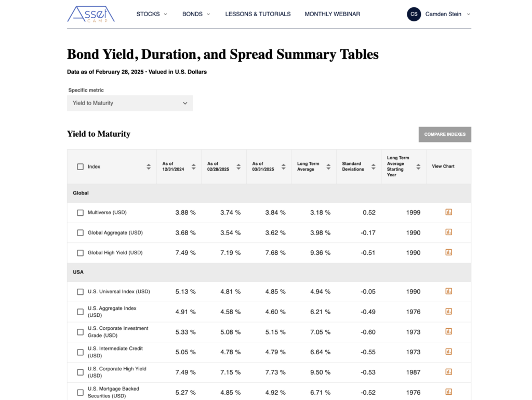
Task: Open U.S. Corporate High Yield chart icon
Action: (x=448, y=372)
